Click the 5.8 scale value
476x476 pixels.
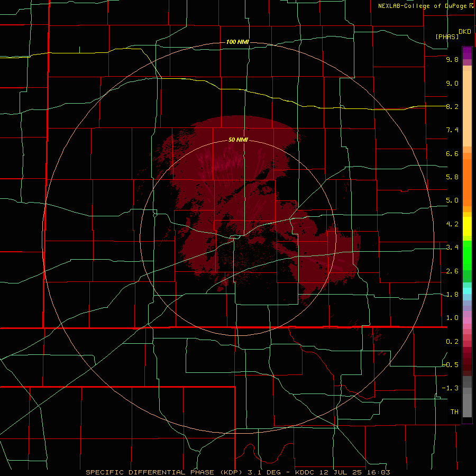[x=452, y=177]
